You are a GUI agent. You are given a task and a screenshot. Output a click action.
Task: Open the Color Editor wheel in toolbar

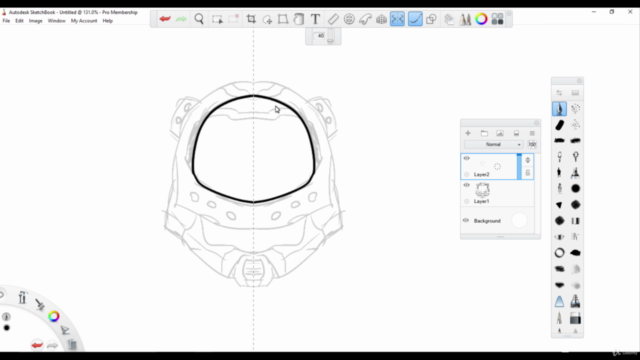(481, 19)
